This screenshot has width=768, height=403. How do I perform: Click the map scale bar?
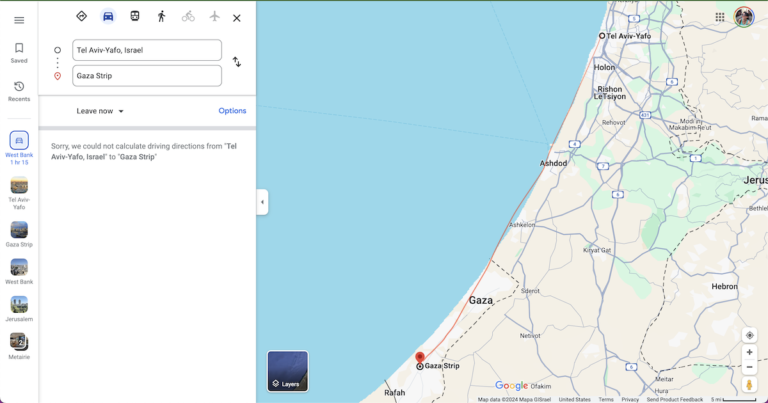click(734, 400)
